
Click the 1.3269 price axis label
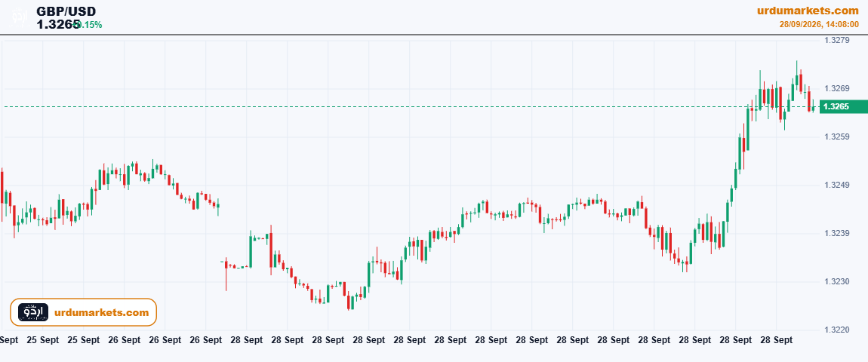(836, 88)
